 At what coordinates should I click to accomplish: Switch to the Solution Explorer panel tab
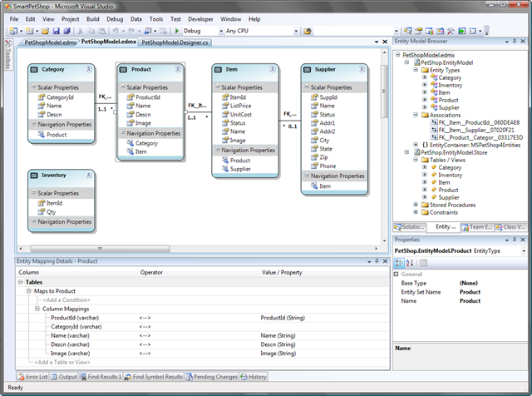(x=409, y=227)
